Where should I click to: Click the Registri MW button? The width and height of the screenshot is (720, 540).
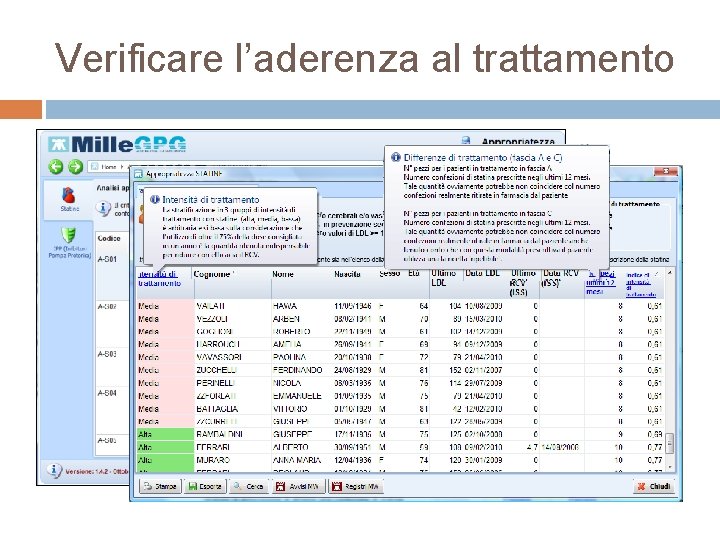pyautogui.click(x=356, y=486)
